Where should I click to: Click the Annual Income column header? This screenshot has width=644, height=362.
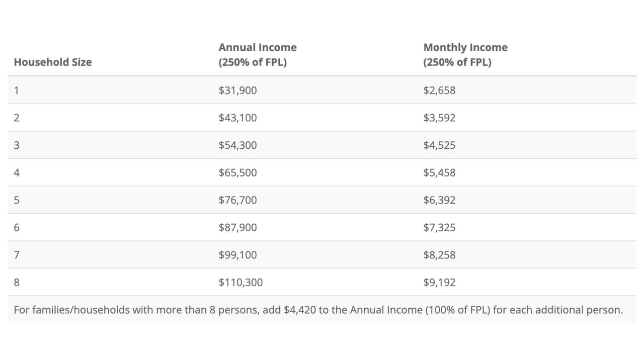[257, 55]
